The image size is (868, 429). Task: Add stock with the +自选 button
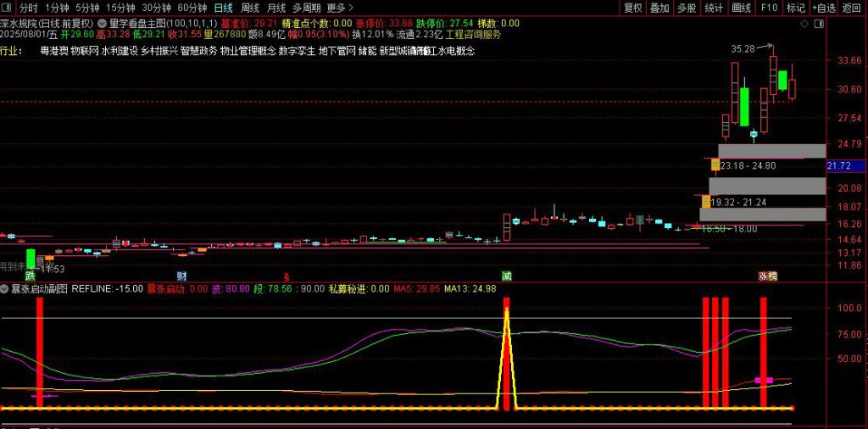pyautogui.click(x=822, y=8)
